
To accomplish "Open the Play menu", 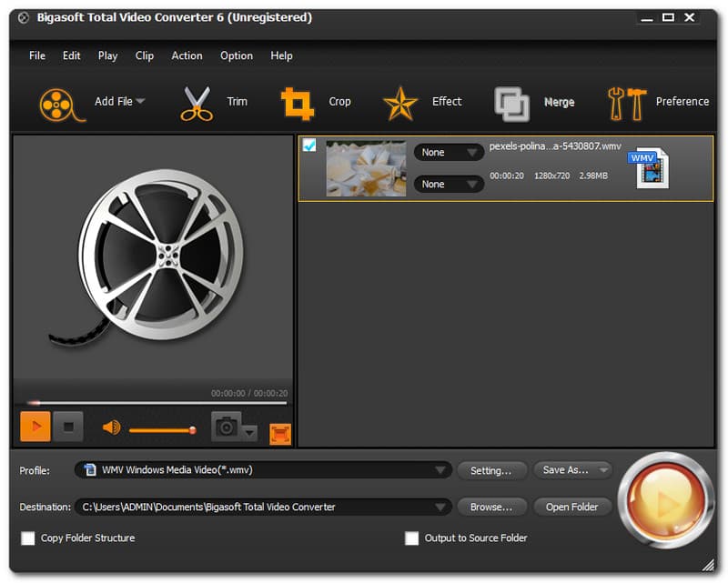I will pyautogui.click(x=107, y=55).
